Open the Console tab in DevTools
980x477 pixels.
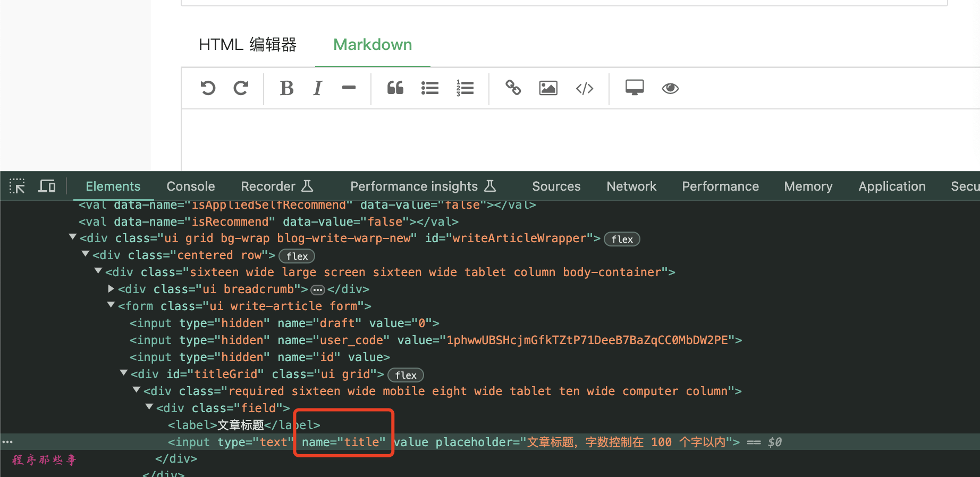click(190, 186)
